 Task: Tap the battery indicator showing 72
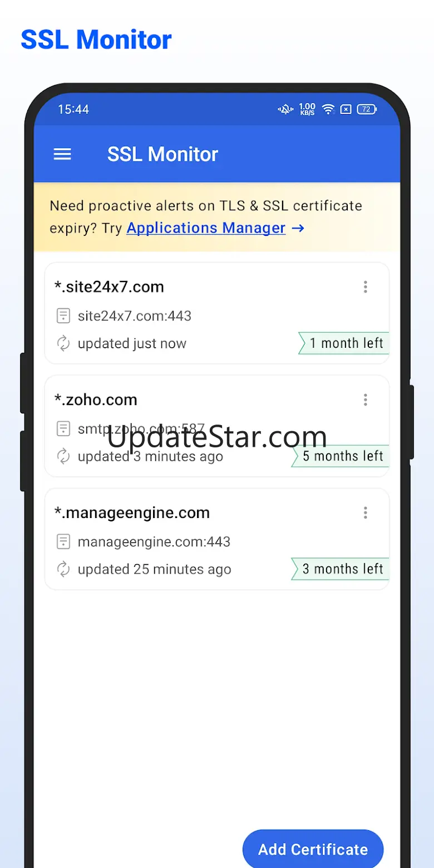(367, 109)
